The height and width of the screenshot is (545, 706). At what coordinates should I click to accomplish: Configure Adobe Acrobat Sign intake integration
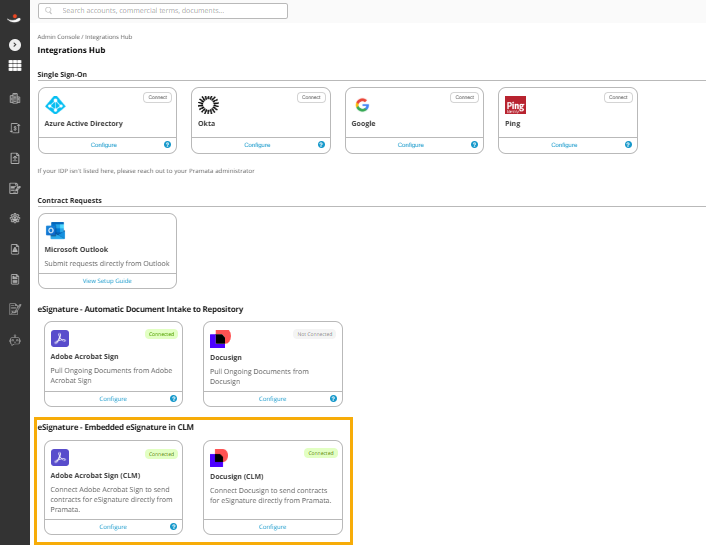pos(113,399)
